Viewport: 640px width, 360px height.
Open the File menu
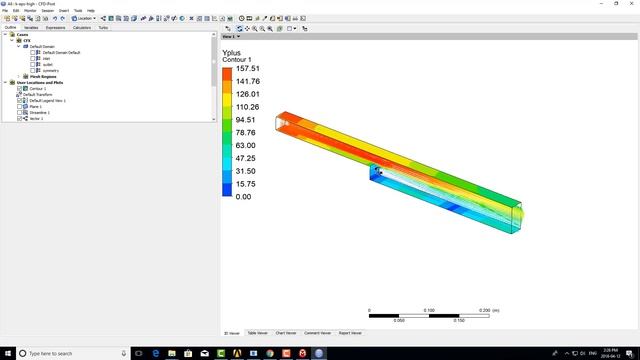(x=5, y=11)
